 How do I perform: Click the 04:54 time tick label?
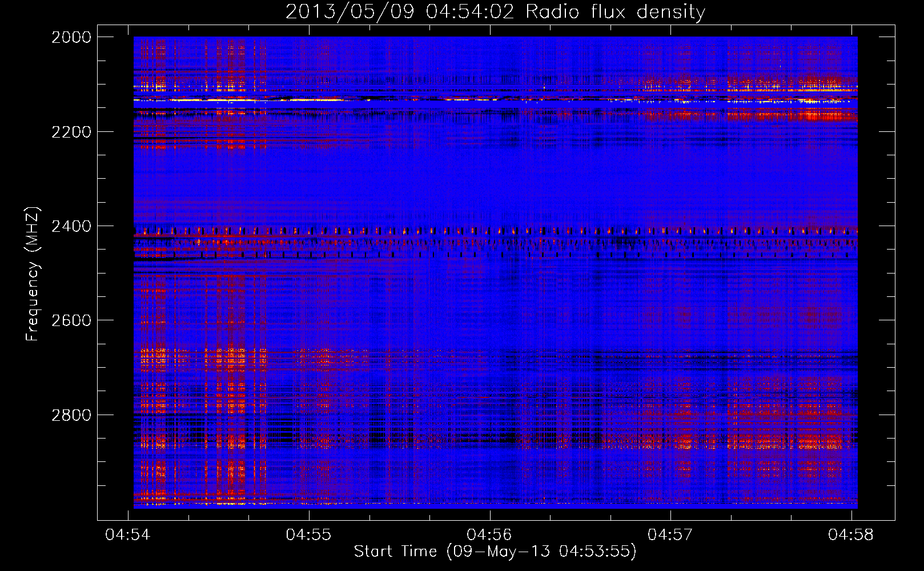point(128,534)
